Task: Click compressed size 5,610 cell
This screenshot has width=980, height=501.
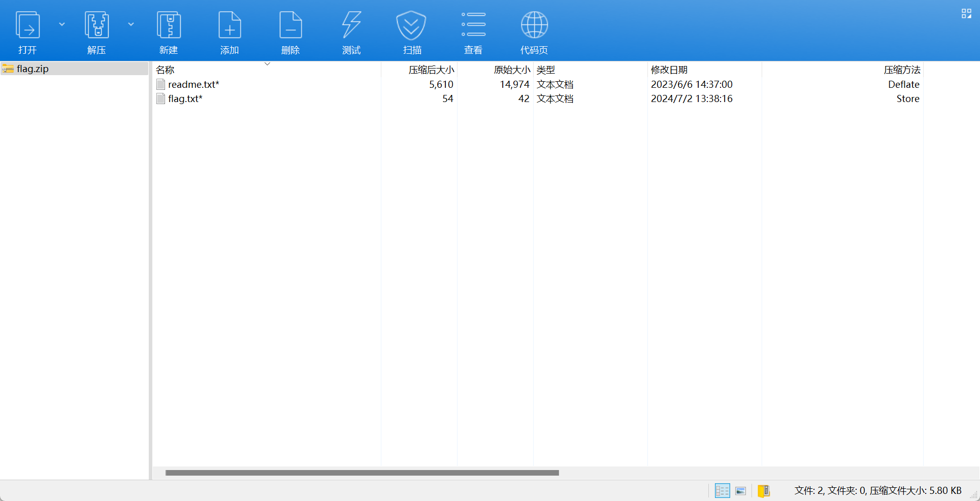Action: 441,84
